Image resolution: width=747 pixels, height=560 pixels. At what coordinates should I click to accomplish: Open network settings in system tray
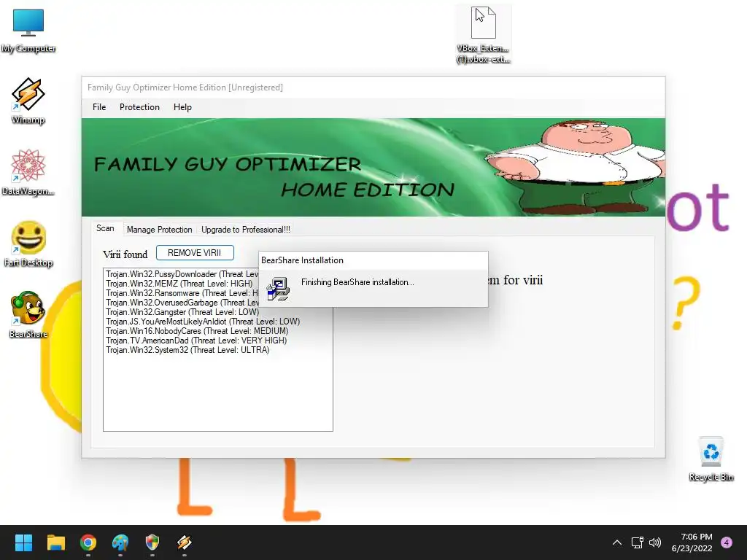637,542
